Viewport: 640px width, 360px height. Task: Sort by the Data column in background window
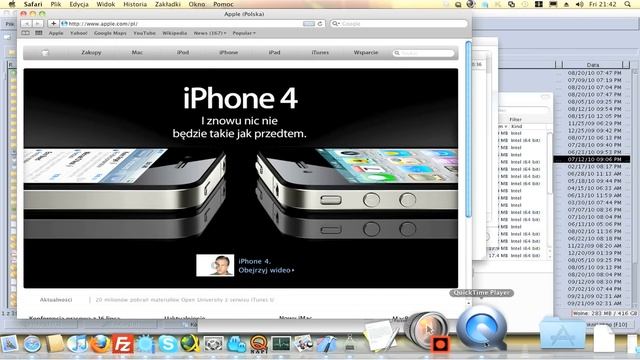[x=593, y=64]
